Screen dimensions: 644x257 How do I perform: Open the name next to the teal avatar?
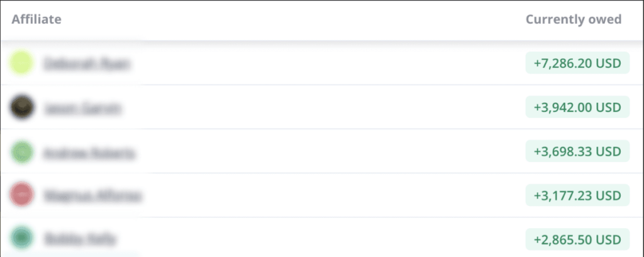coord(80,239)
